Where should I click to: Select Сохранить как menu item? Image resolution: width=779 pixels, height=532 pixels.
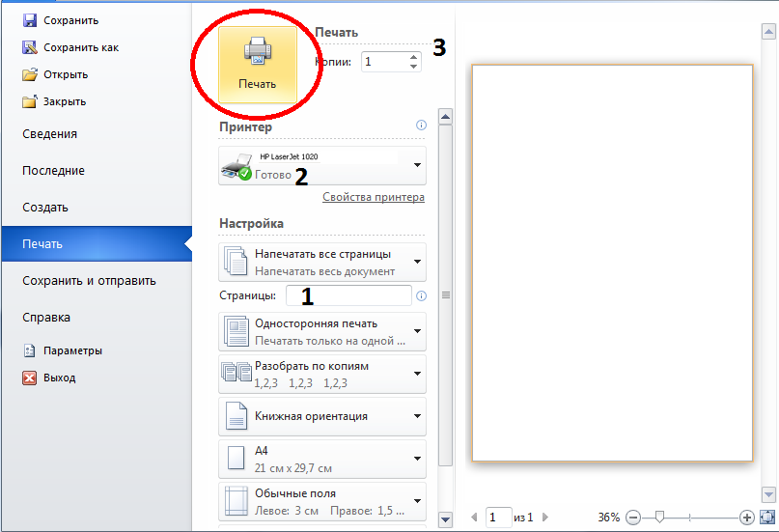coord(81,47)
